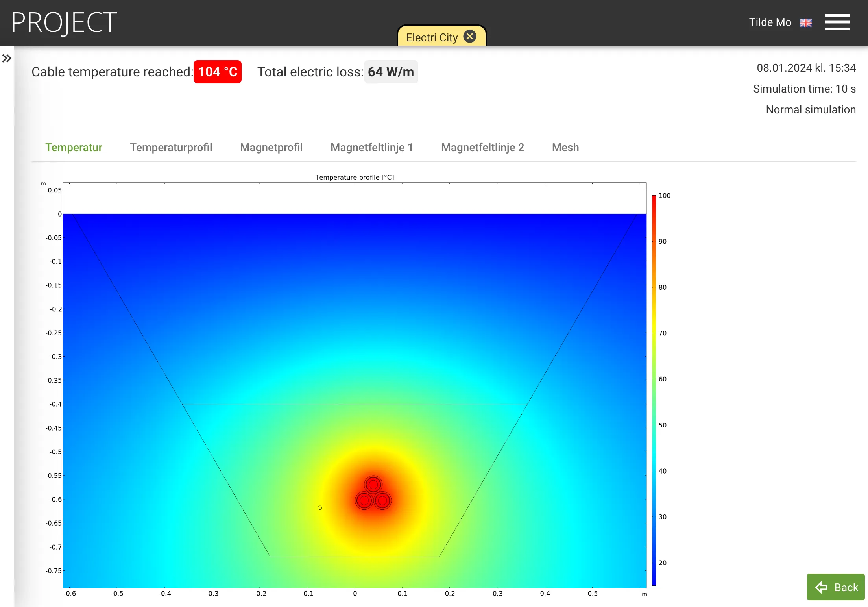Screen dimensions: 868x607
Task: Open the Tilde Mo user profile
Action: tap(770, 22)
